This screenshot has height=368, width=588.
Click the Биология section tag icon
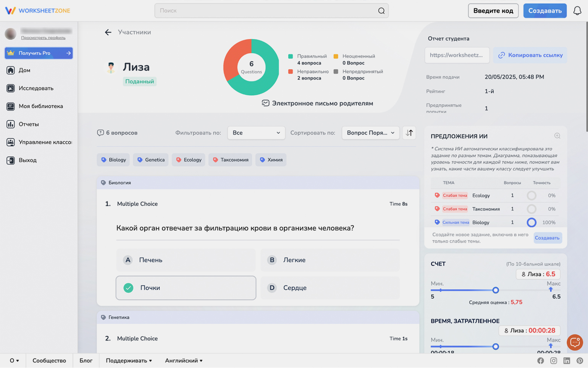(103, 183)
